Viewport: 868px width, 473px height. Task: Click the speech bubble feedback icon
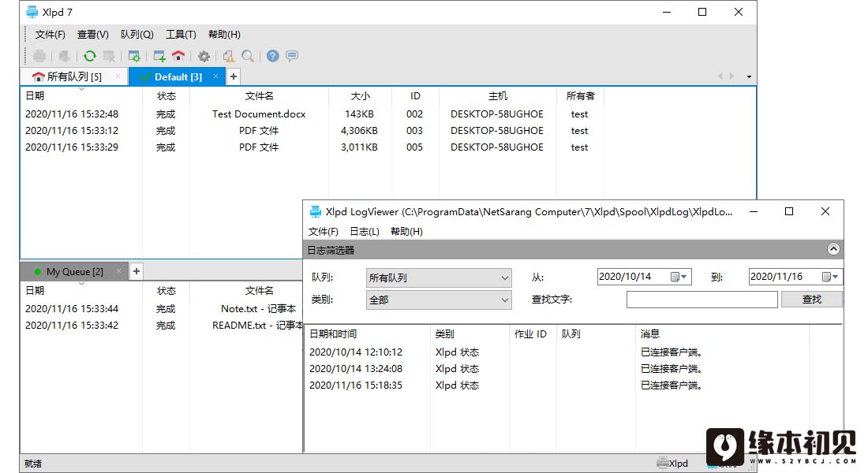(292, 56)
